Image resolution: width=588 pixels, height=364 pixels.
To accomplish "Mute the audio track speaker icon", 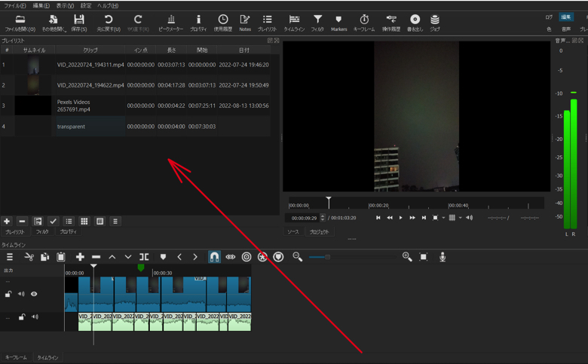I will [35, 317].
